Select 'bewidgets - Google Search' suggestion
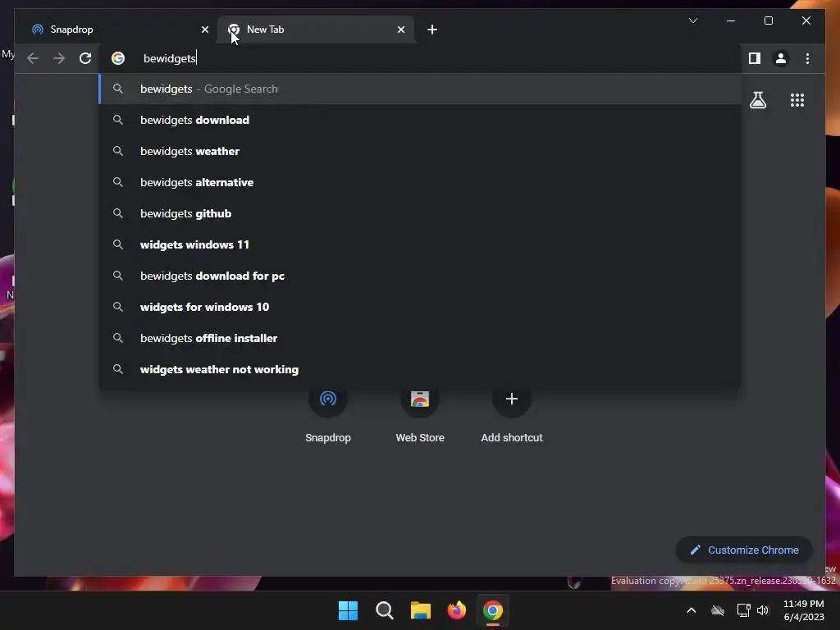The image size is (840, 630). pyautogui.click(x=421, y=89)
